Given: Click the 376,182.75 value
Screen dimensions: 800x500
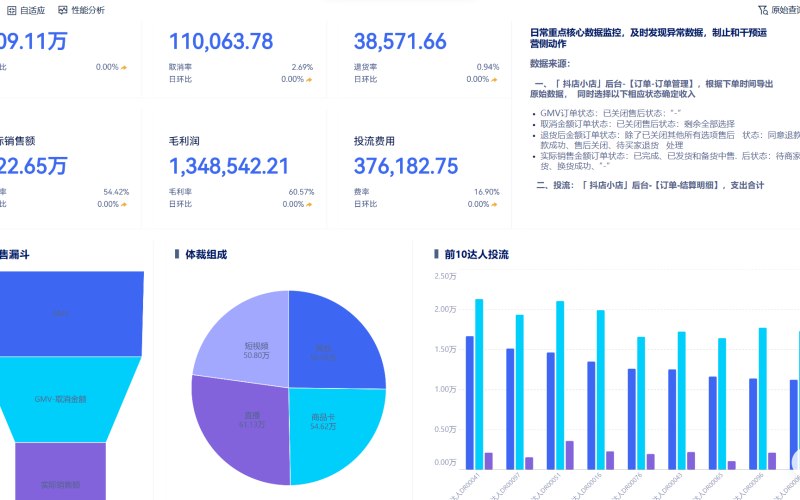Looking at the screenshot, I should pos(406,166).
